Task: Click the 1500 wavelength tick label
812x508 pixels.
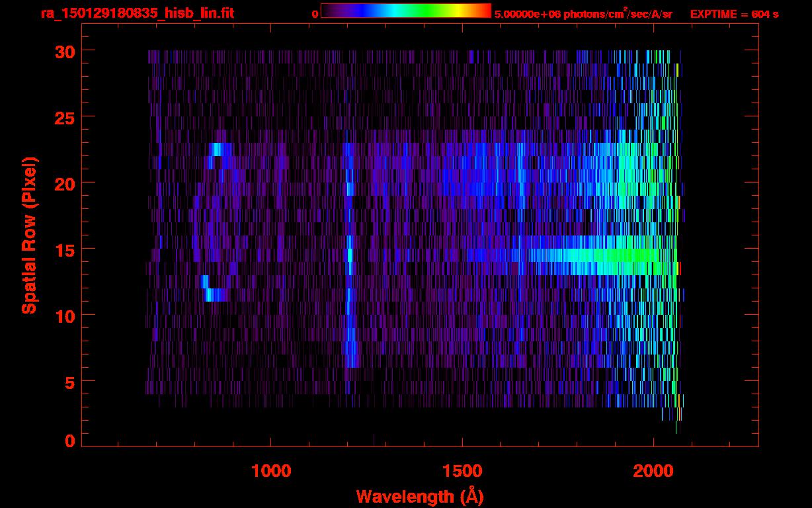Action: click(x=462, y=471)
